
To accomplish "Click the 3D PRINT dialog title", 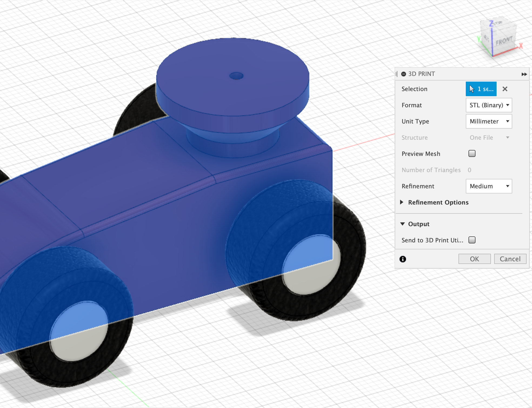I will pyautogui.click(x=421, y=74).
